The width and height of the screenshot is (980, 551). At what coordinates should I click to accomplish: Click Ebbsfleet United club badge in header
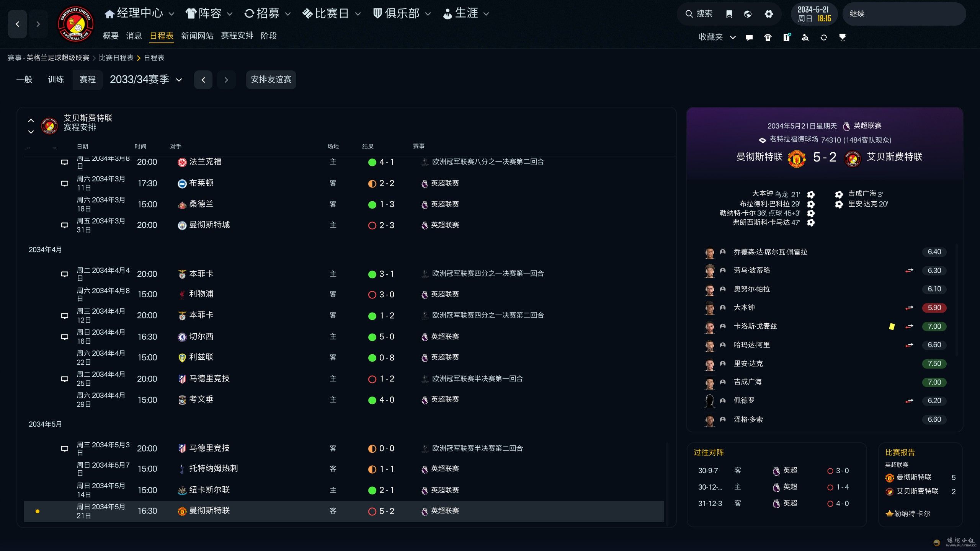tap(75, 24)
